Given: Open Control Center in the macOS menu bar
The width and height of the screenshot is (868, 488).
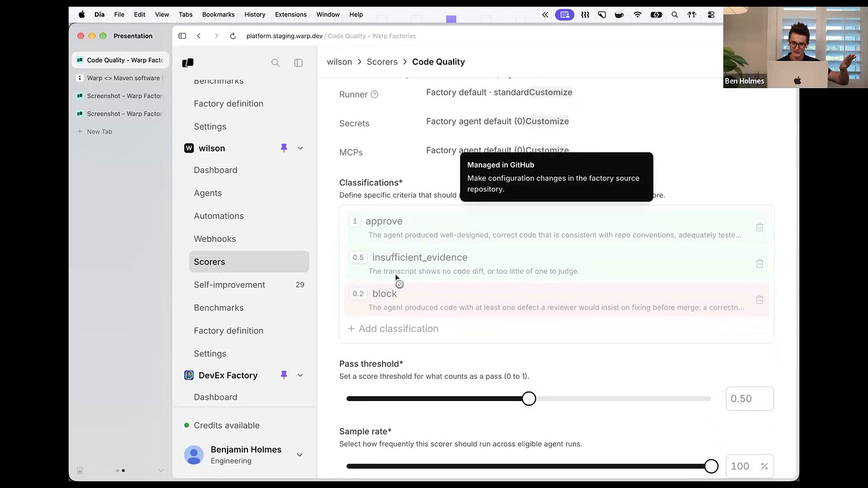Looking at the screenshot, I should point(711,14).
